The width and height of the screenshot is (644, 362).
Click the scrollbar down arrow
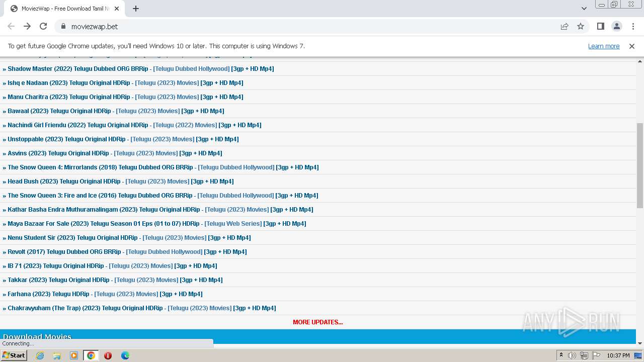click(640, 343)
